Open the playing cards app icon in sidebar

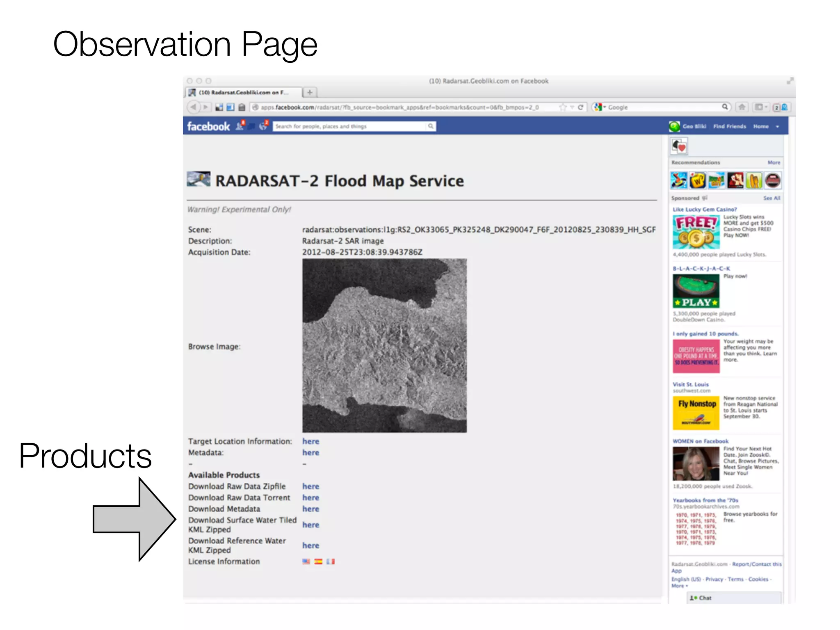pyautogui.click(x=679, y=146)
